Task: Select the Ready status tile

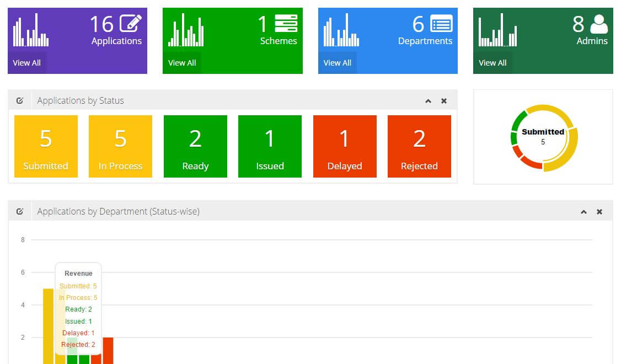Action: tap(195, 146)
